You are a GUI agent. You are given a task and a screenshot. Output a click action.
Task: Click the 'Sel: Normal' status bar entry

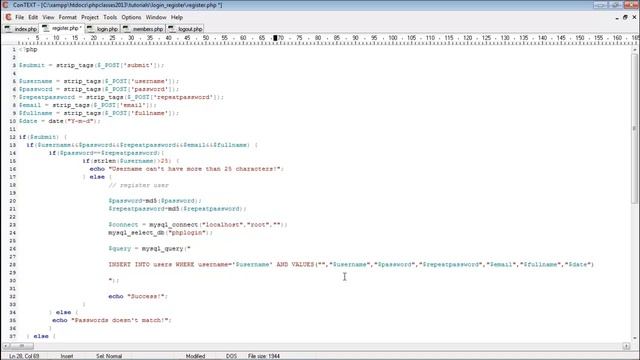109,356
